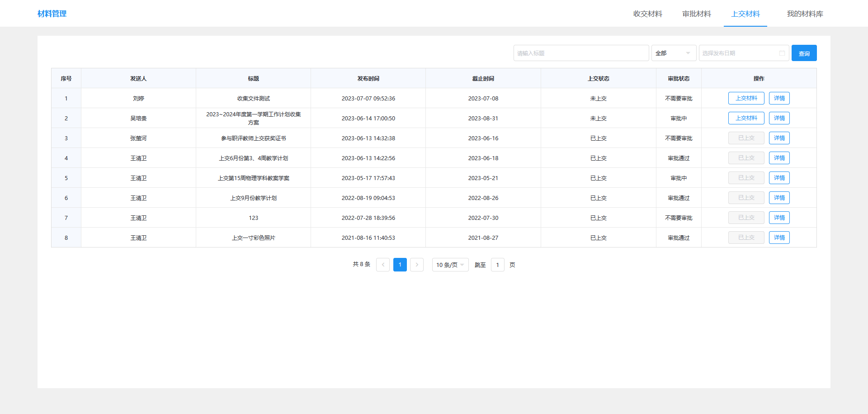The height and width of the screenshot is (414, 868).
Task: Open 详情 for 上交6月份第3、4周教学计划 row
Action: pos(779,158)
